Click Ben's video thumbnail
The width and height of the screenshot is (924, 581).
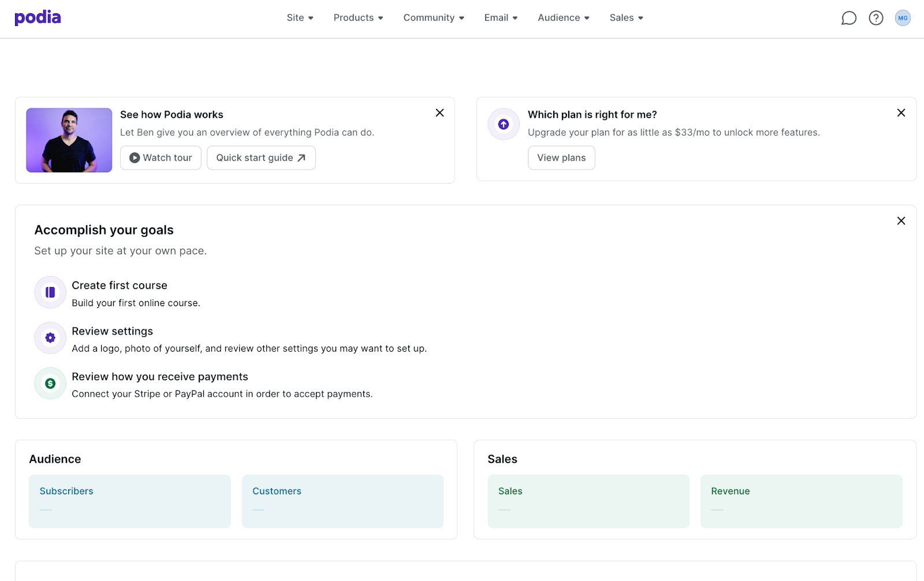[69, 140]
